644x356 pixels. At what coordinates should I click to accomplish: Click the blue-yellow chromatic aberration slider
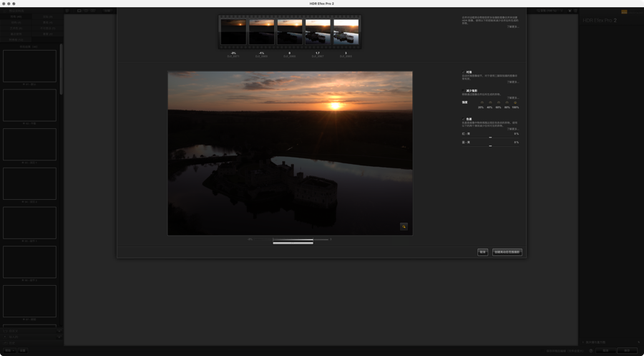(490, 146)
